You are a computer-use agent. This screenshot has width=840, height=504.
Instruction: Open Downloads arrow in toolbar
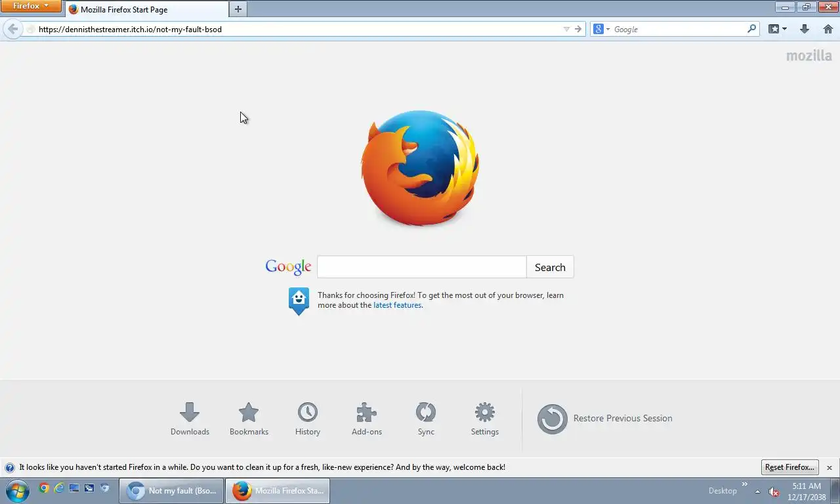pyautogui.click(x=805, y=29)
